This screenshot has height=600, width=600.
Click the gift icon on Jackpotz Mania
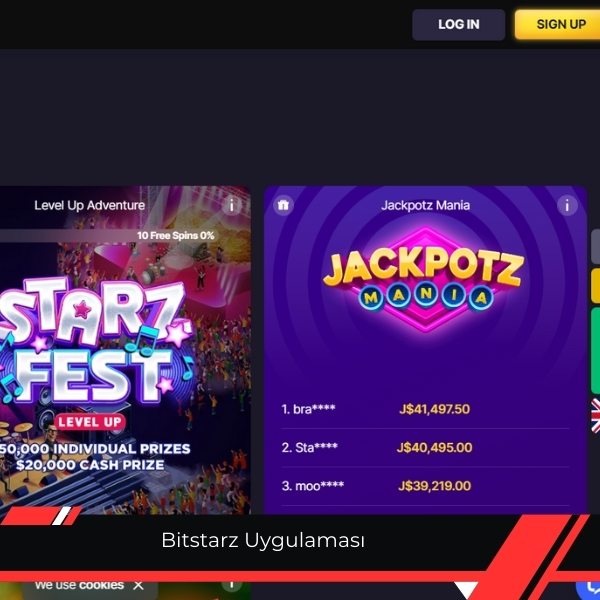pos(283,205)
